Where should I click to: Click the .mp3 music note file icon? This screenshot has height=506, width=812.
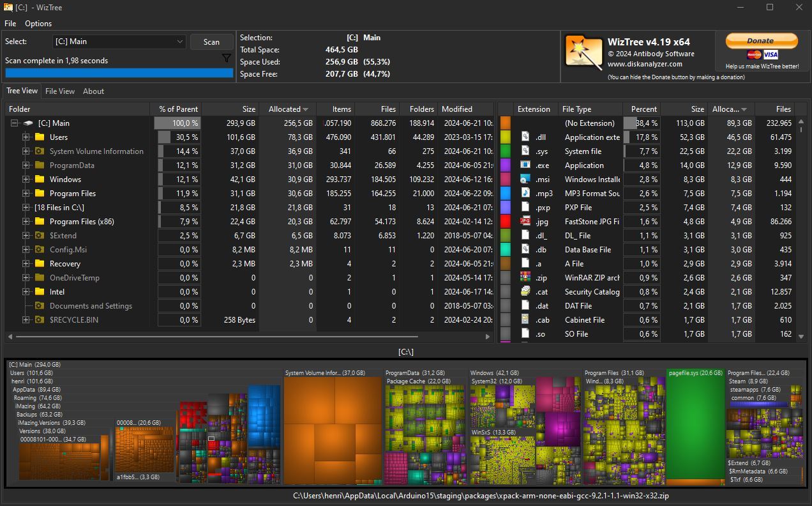coord(525,193)
